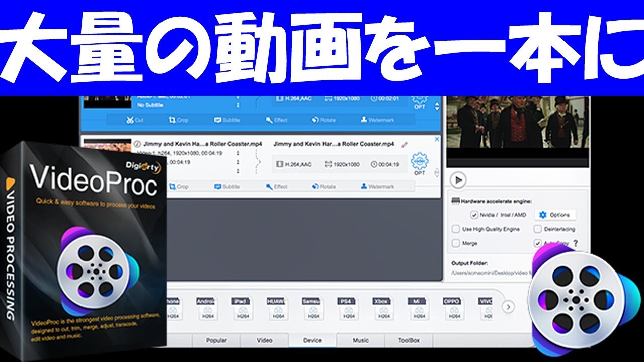Select the OPPO H264 device profile

tap(454, 309)
